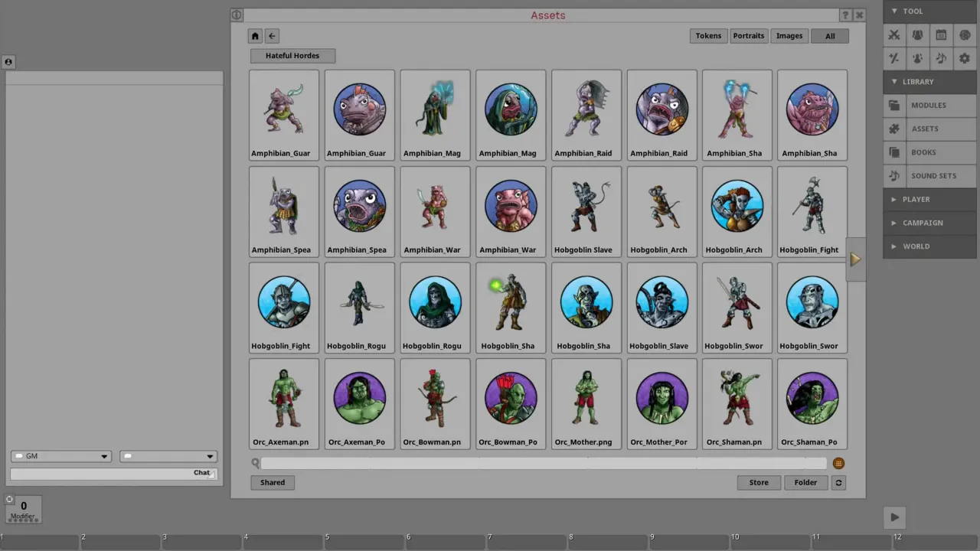
Task: Click the asset search field
Action: click(x=544, y=463)
